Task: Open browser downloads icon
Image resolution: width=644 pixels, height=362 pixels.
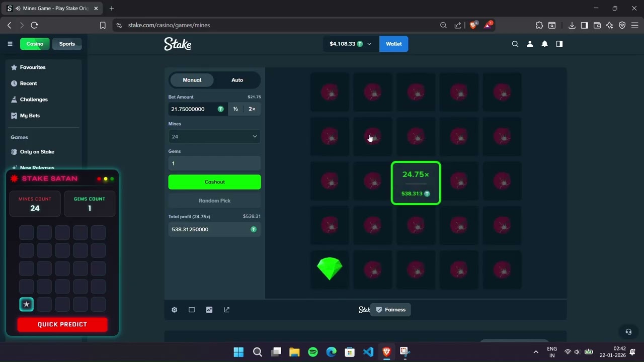Action: click(572, 25)
